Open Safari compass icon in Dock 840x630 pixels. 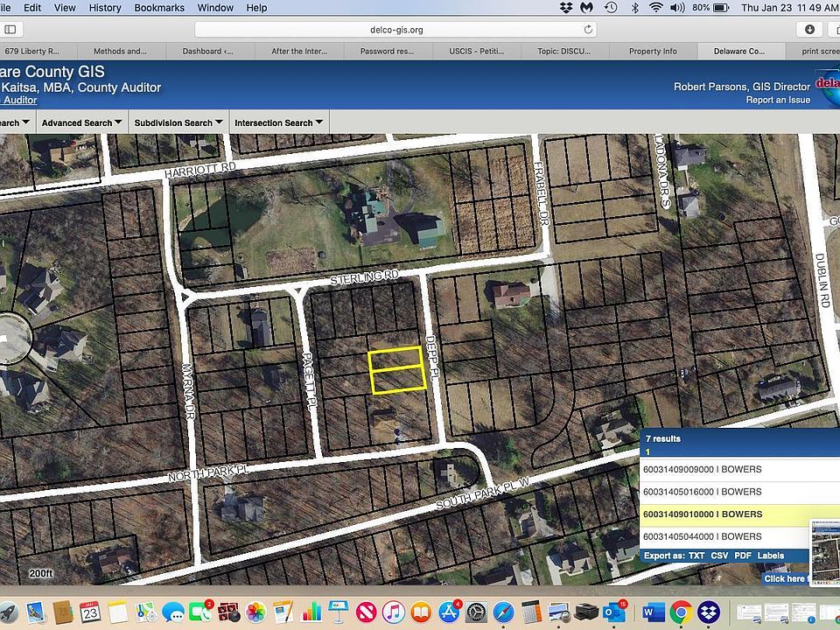(x=504, y=612)
